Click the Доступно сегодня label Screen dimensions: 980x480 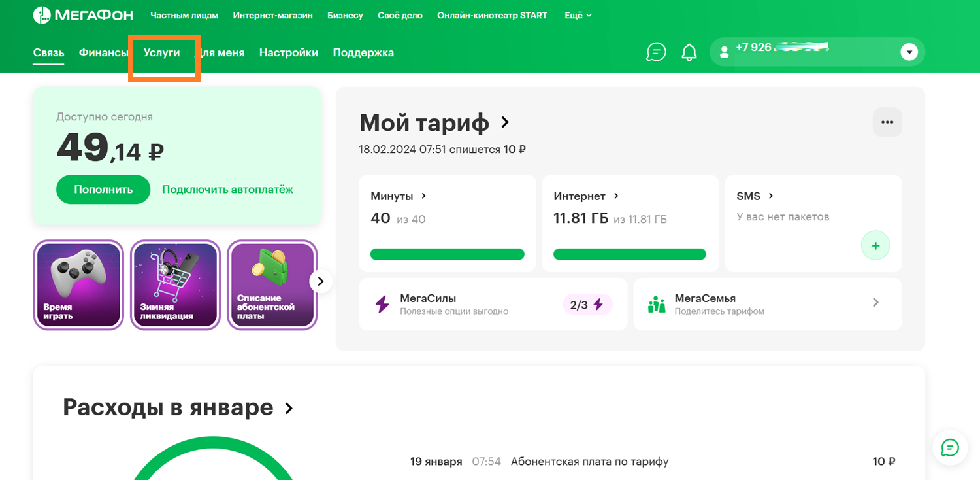(105, 117)
